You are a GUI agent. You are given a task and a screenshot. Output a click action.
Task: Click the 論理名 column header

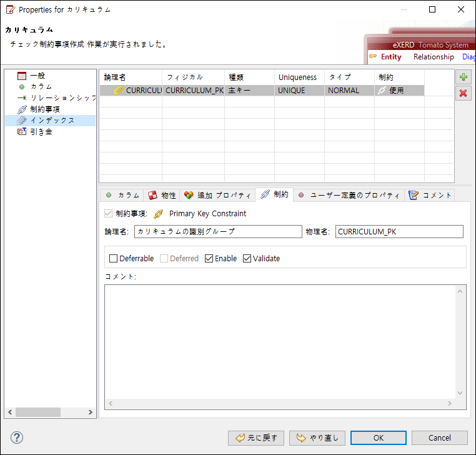click(131, 77)
